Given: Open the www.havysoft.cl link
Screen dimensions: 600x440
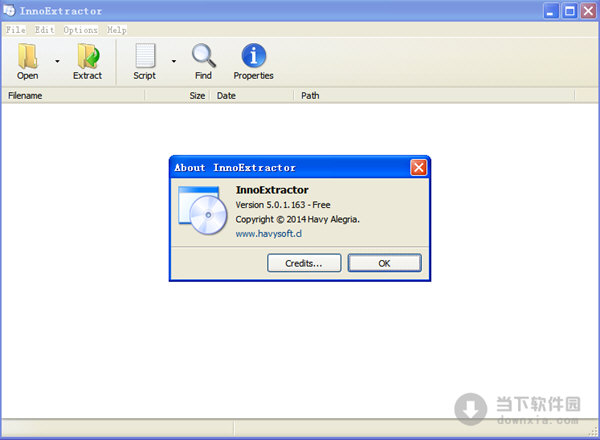Looking at the screenshot, I should point(269,233).
